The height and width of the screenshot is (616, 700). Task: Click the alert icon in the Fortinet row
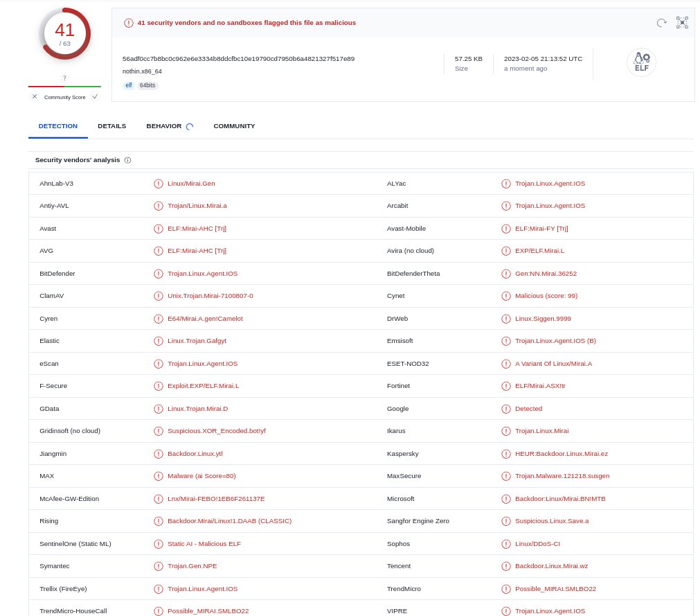pos(506,387)
